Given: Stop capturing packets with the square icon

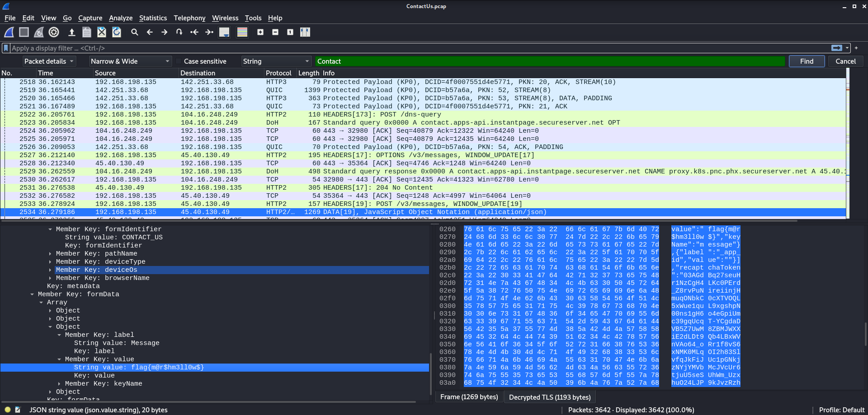Looking at the screenshot, I should (x=24, y=32).
